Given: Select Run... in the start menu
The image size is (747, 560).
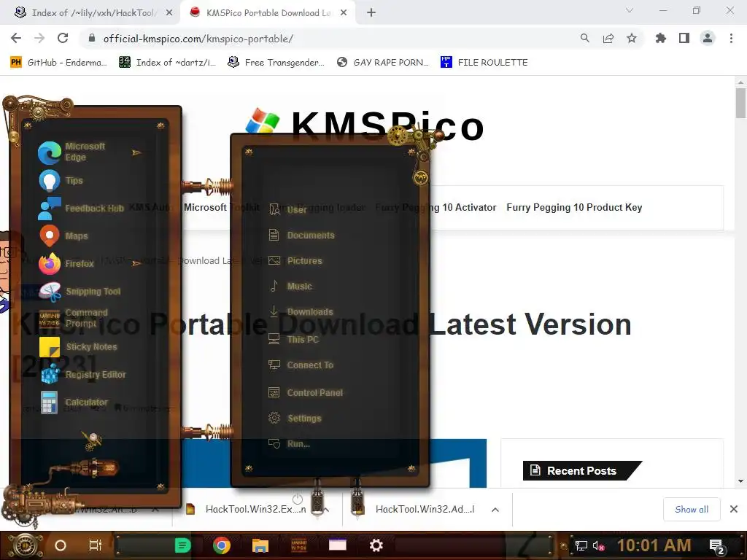Looking at the screenshot, I should 289,444.
